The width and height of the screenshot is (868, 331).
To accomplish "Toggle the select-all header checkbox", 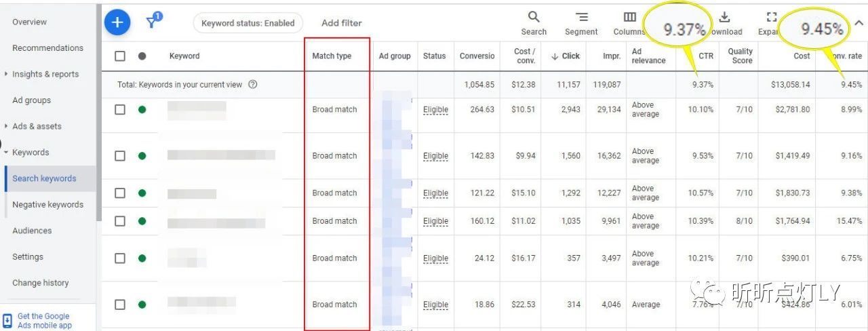I will 120,56.
